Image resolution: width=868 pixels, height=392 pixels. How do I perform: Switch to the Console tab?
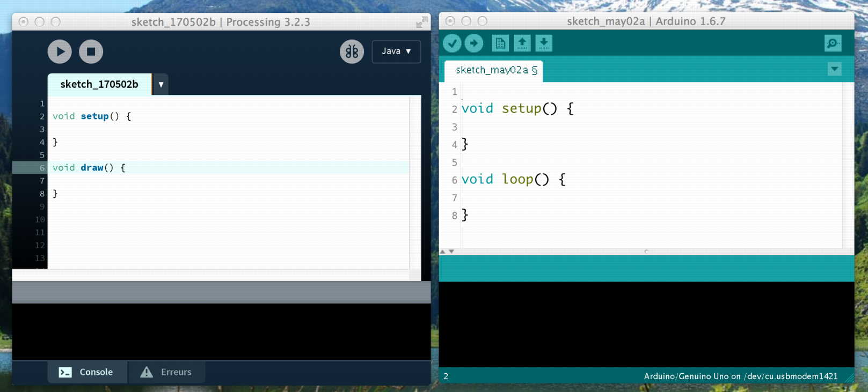(x=87, y=372)
